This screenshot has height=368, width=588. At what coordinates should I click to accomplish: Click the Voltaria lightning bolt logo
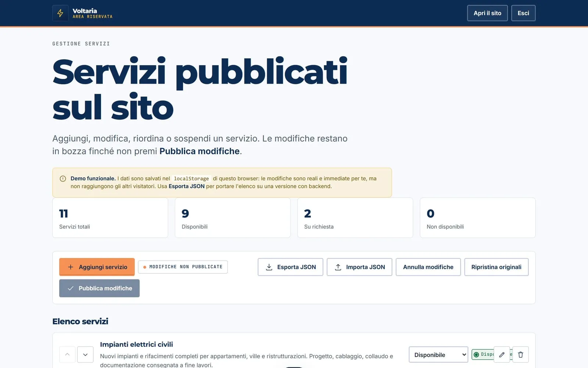click(60, 13)
